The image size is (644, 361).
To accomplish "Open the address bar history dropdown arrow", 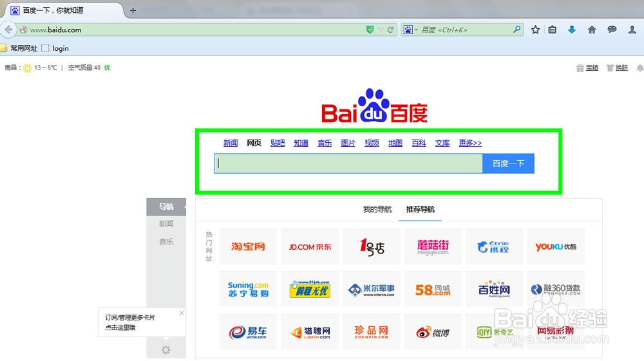I will (381, 30).
